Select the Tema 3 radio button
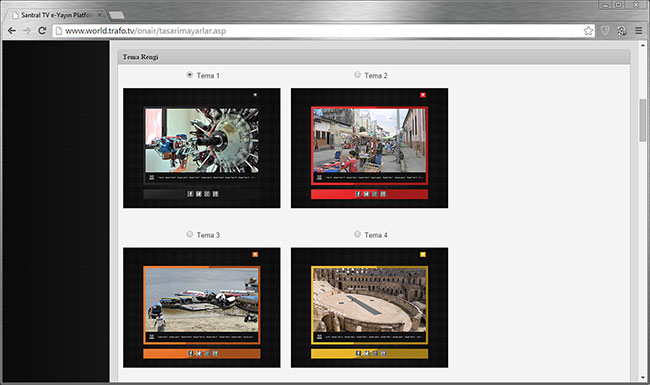The width and height of the screenshot is (650, 385). point(189,234)
